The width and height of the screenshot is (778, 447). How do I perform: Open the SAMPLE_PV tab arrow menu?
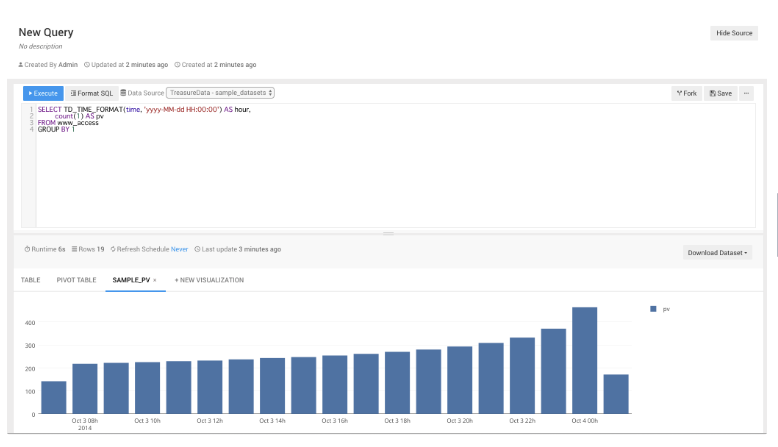click(x=154, y=281)
